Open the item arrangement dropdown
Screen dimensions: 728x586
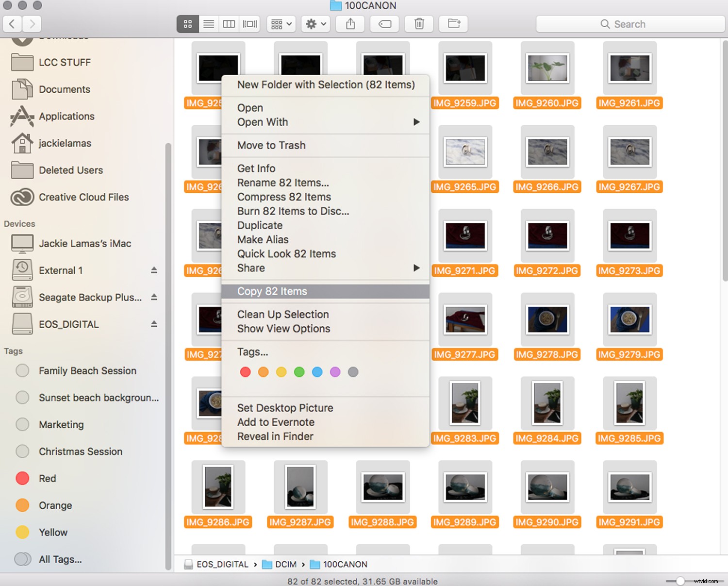point(281,23)
